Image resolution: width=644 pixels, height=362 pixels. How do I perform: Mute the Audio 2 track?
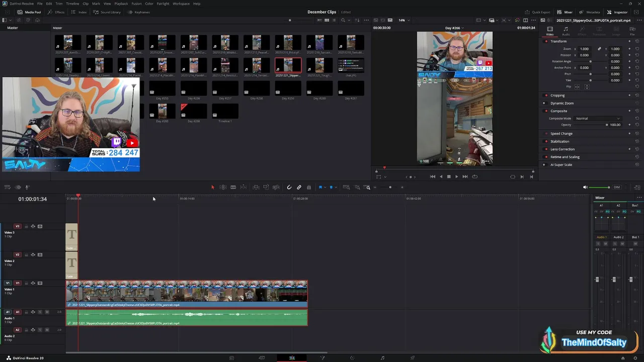(47, 330)
